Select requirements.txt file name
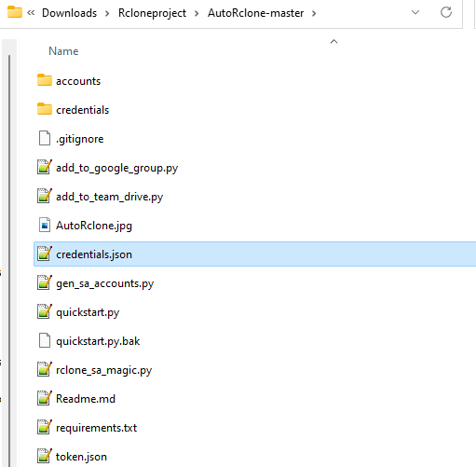Screen dimensions: 476x467 [x=97, y=428]
